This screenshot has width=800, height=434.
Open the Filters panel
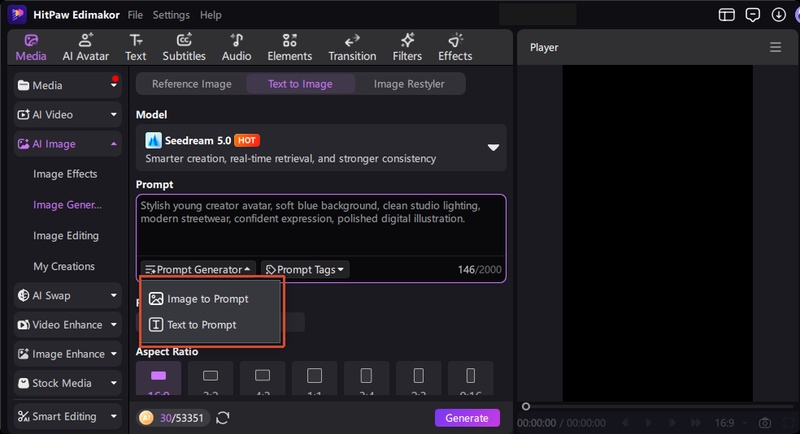[x=407, y=47]
